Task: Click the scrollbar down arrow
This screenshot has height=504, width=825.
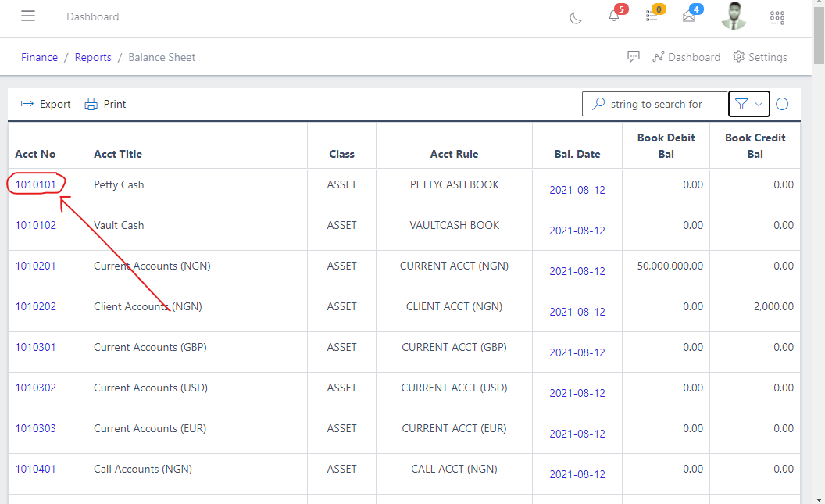Action: pyautogui.click(x=819, y=499)
